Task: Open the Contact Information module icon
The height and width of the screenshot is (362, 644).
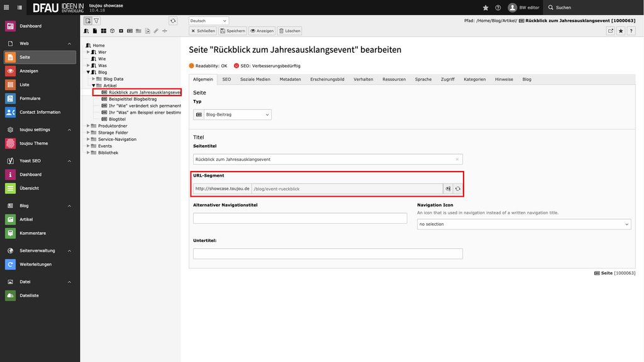Action: pyautogui.click(x=10, y=112)
